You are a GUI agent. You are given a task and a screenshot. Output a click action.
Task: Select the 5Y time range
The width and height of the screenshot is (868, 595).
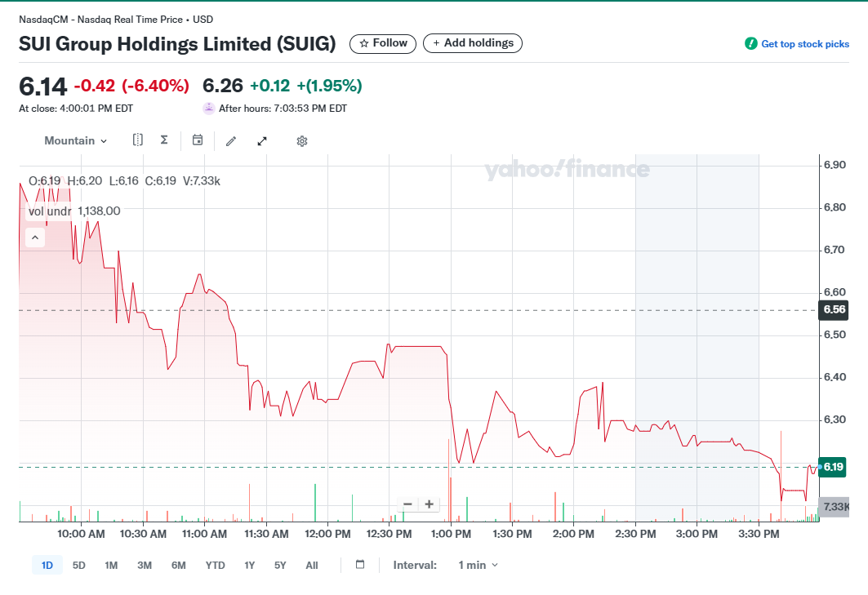(280, 565)
